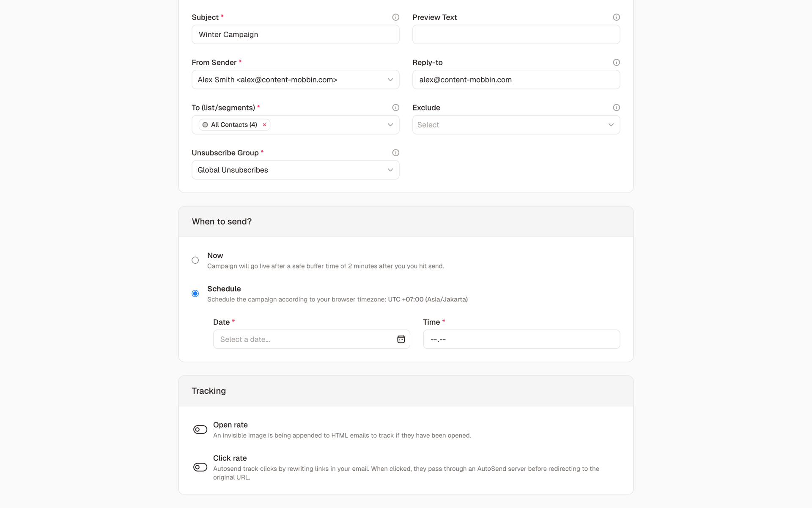Select the Now send option
Image resolution: width=812 pixels, height=508 pixels.
pyautogui.click(x=195, y=260)
